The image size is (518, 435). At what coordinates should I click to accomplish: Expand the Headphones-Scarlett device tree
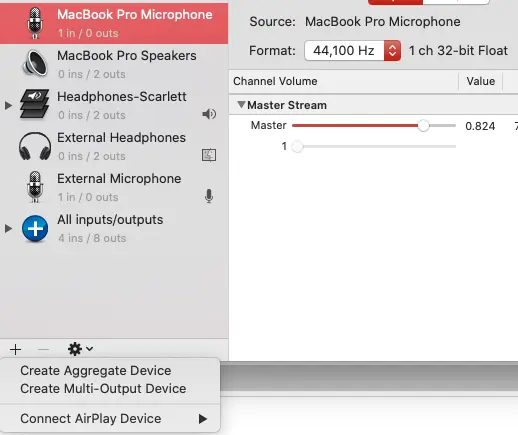point(8,106)
